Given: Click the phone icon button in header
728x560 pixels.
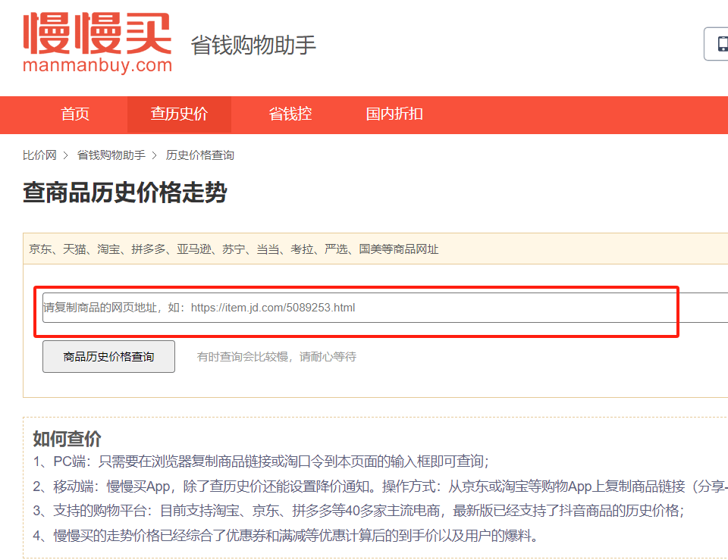Looking at the screenshot, I should click(x=717, y=44).
